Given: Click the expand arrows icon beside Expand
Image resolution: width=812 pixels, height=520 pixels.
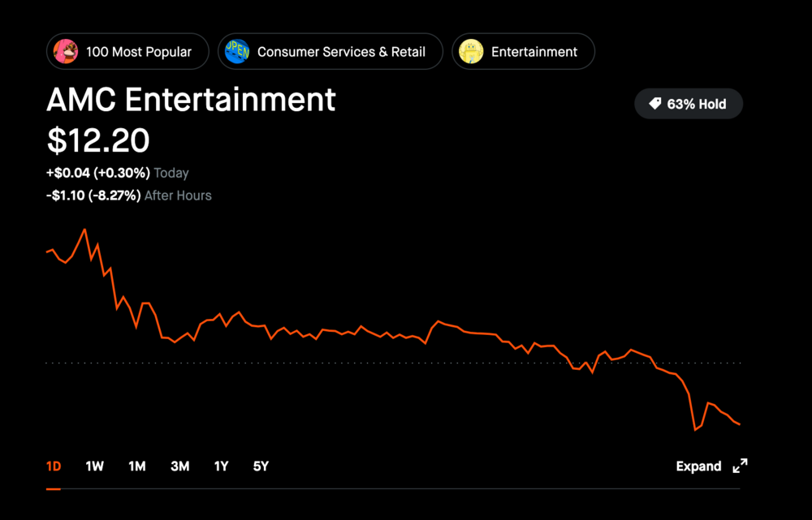Looking at the screenshot, I should click(x=740, y=466).
